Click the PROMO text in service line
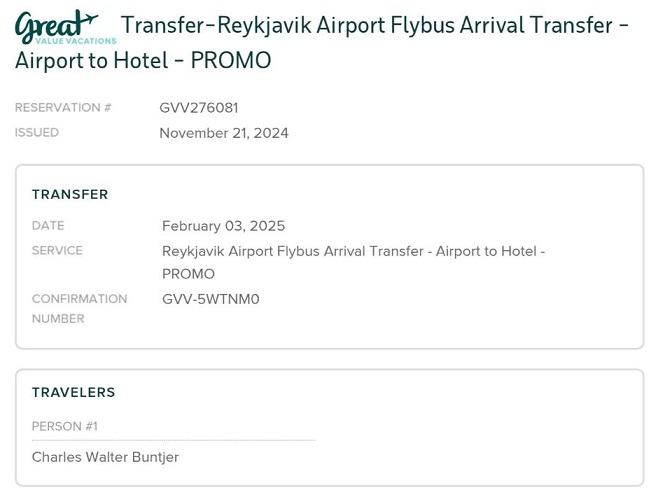Image resolution: width=658 pixels, height=497 pixels. [x=188, y=274]
